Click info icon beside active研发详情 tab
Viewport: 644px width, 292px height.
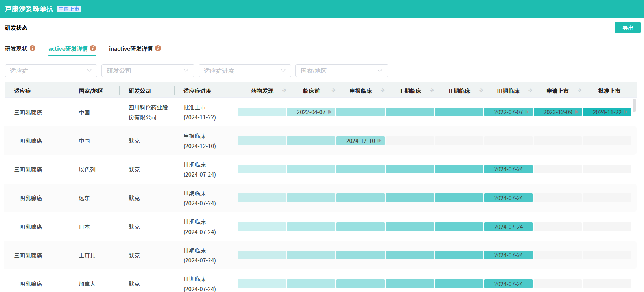[x=93, y=48]
